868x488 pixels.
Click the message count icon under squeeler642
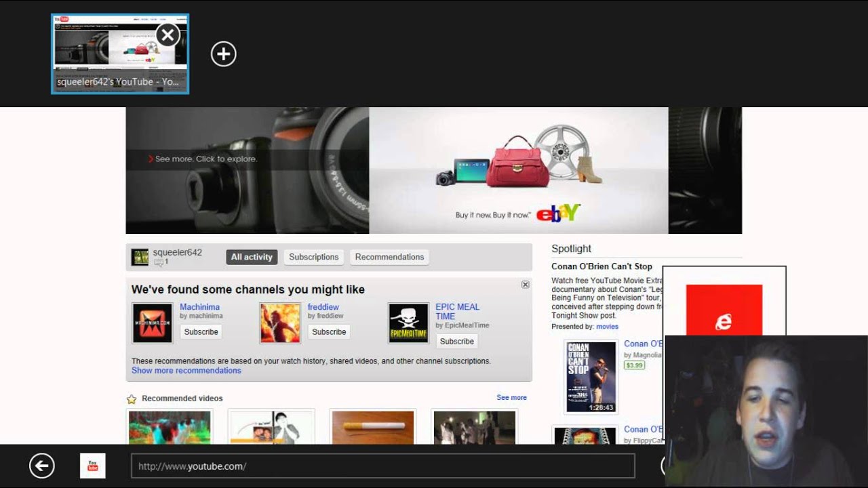click(159, 262)
